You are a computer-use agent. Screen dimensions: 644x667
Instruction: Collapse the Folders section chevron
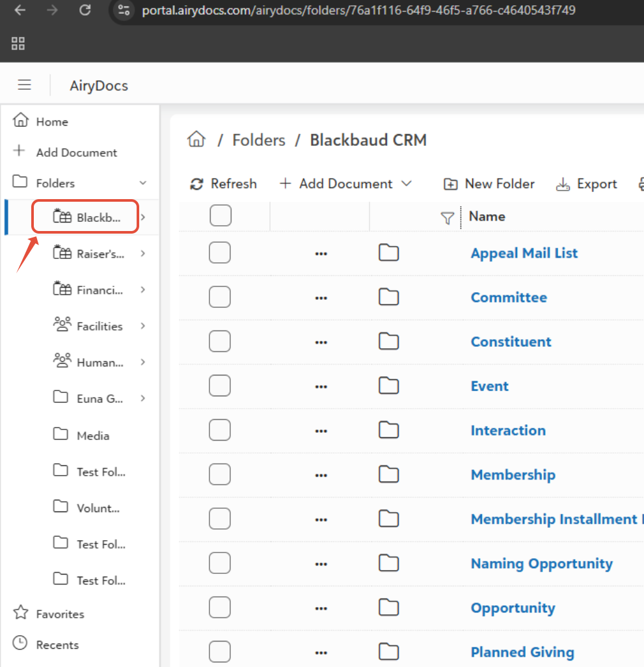click(x=143, y=183)
